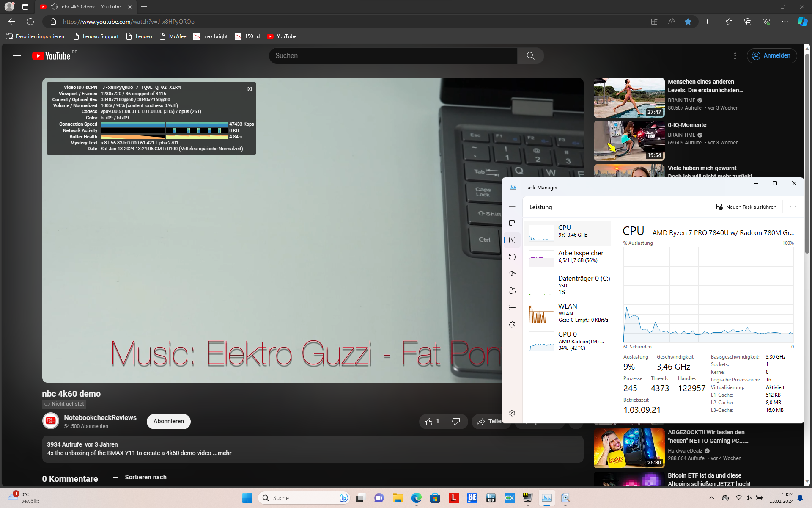Open Sortieren nach comment sorting dropdown
Image resolution: width=812 pixels, height=508 pixels.
pos(140,477)
